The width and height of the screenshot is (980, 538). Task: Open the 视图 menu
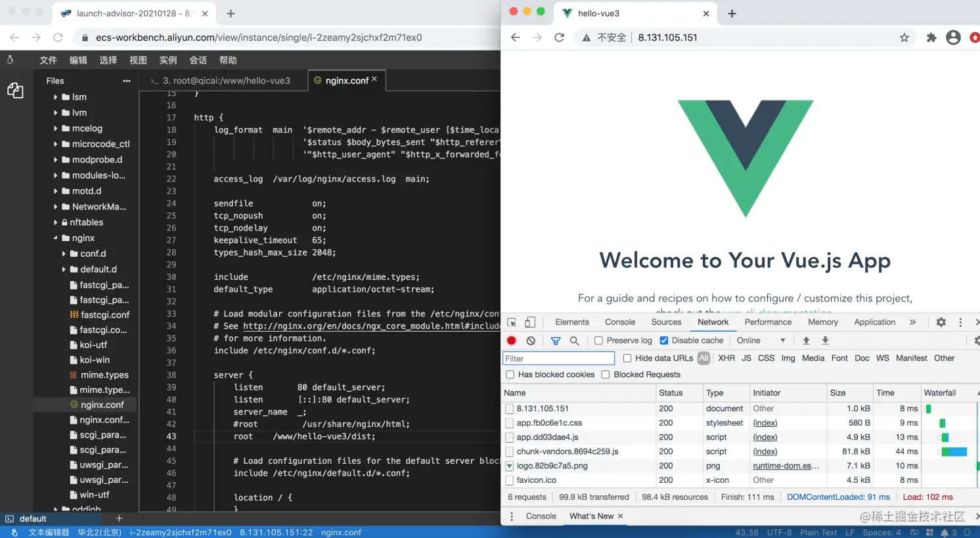tap(138, 60)
